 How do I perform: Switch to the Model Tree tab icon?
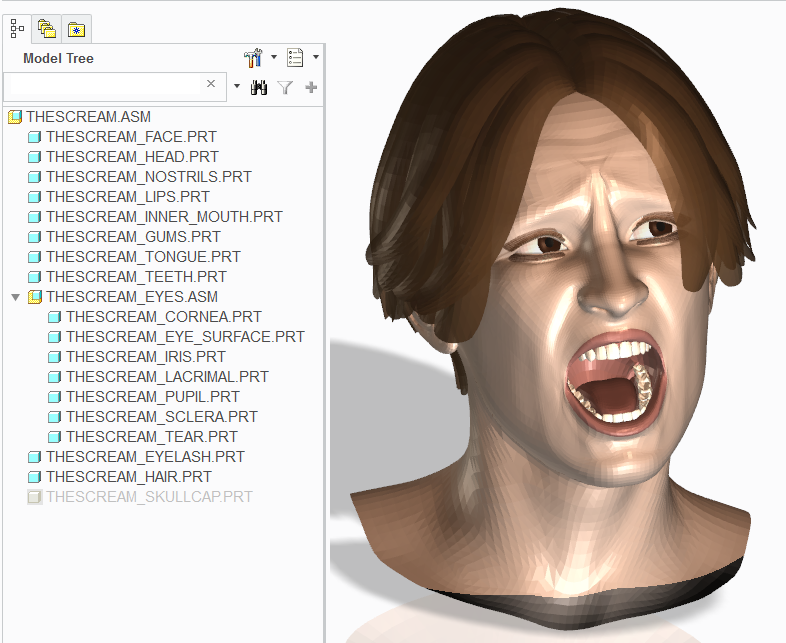[17, 29]
